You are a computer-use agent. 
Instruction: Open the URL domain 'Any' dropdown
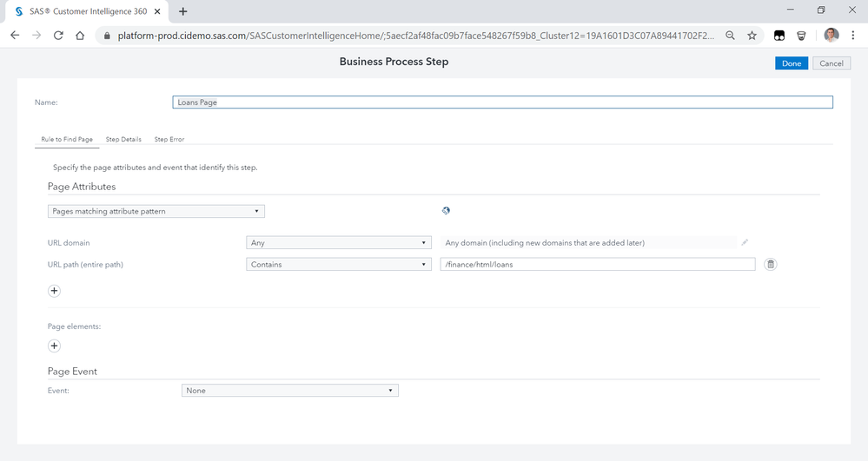[x=339, y=243]
